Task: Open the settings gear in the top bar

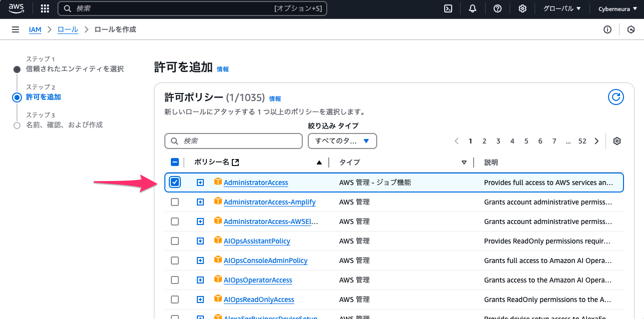Action: [x=523, y=8]
